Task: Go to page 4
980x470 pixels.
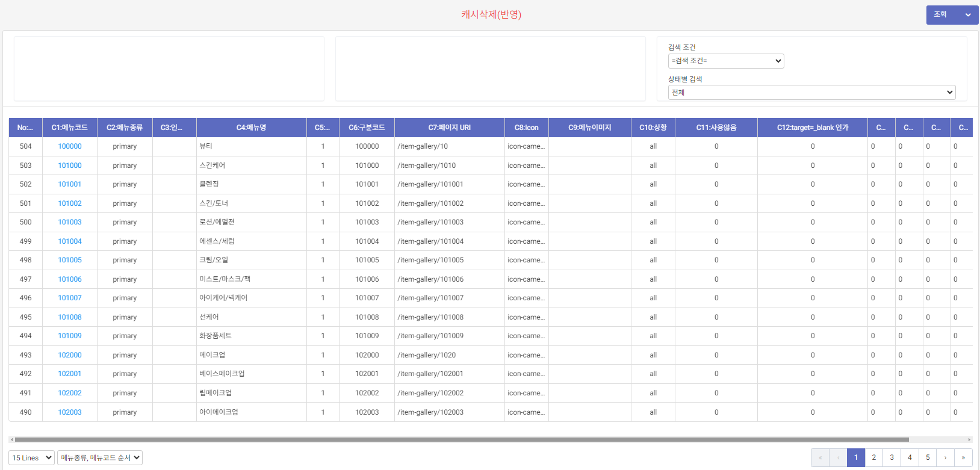Action: pyautogui.click(x=910, y=457)
